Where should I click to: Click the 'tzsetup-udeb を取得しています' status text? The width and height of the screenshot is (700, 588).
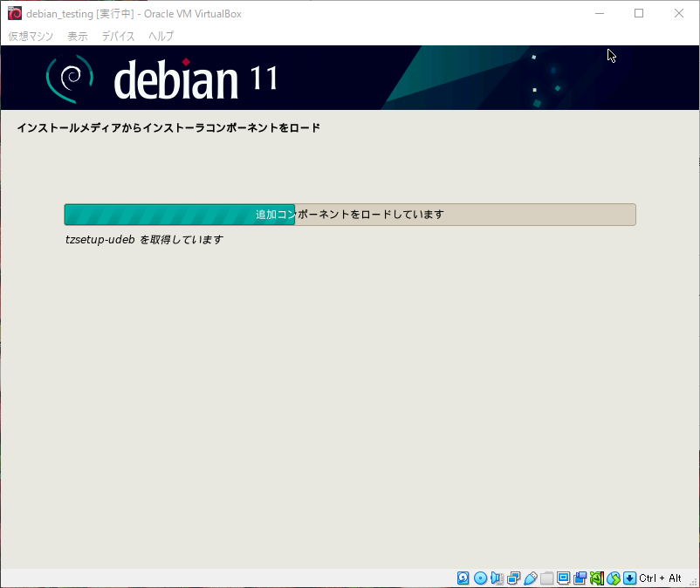pos(144,240)
